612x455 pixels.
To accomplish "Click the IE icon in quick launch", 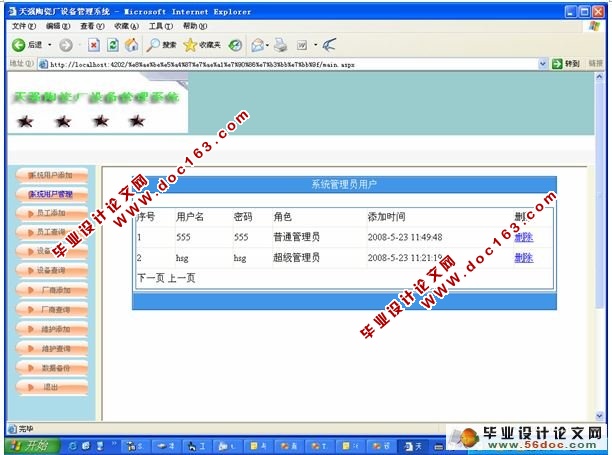I will pos(73,446).
